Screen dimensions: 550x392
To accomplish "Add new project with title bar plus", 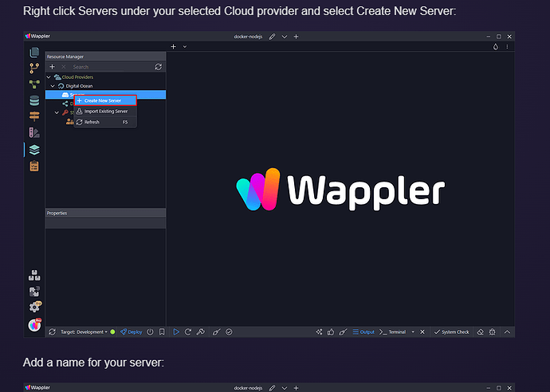I will tap(296, 37).
